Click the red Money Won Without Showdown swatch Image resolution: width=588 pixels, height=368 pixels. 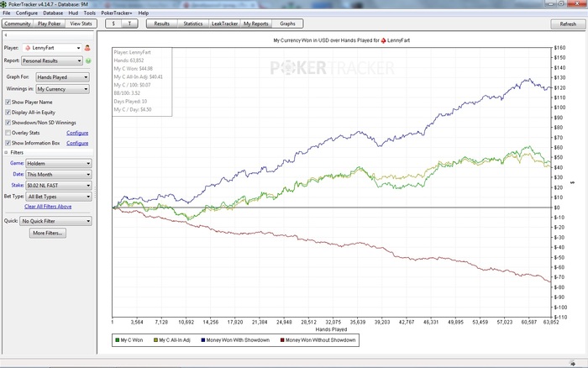(282, 340)
